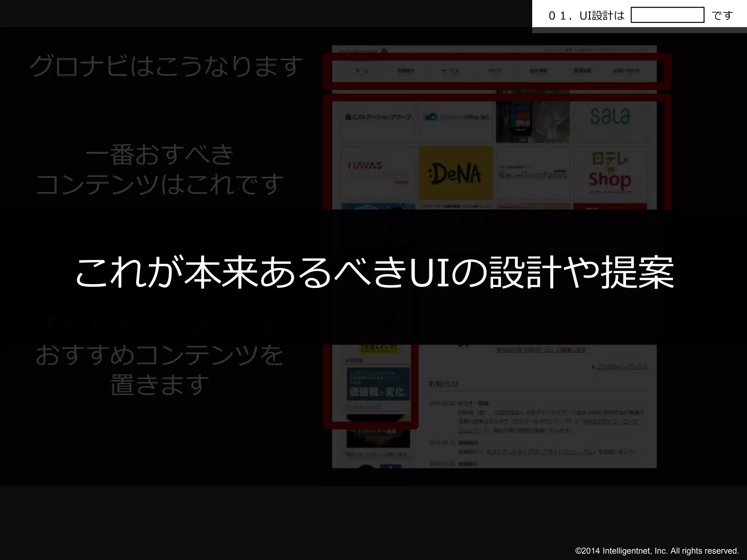Select the セミナー情報 news entry title
The image size is (747, 560).
473,404
